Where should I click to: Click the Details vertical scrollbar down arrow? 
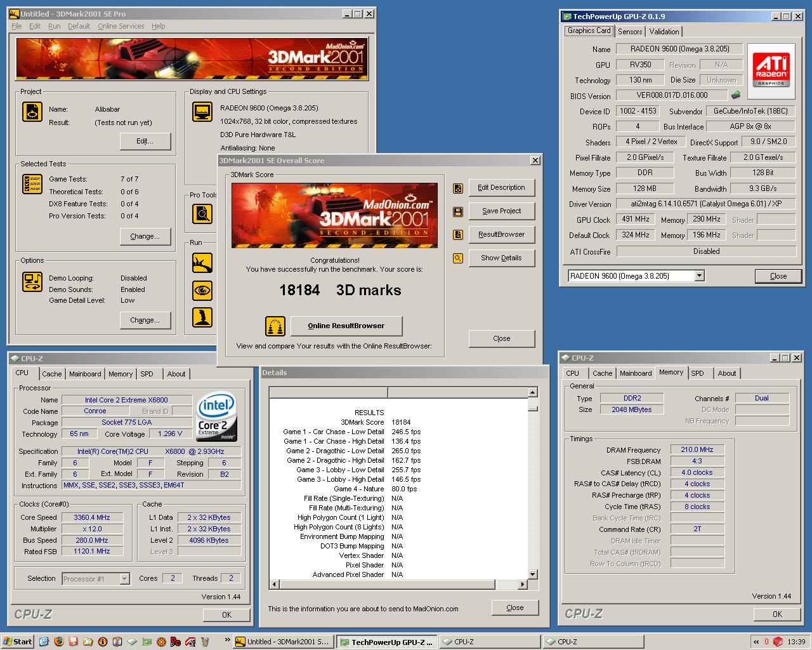[533, 573]
